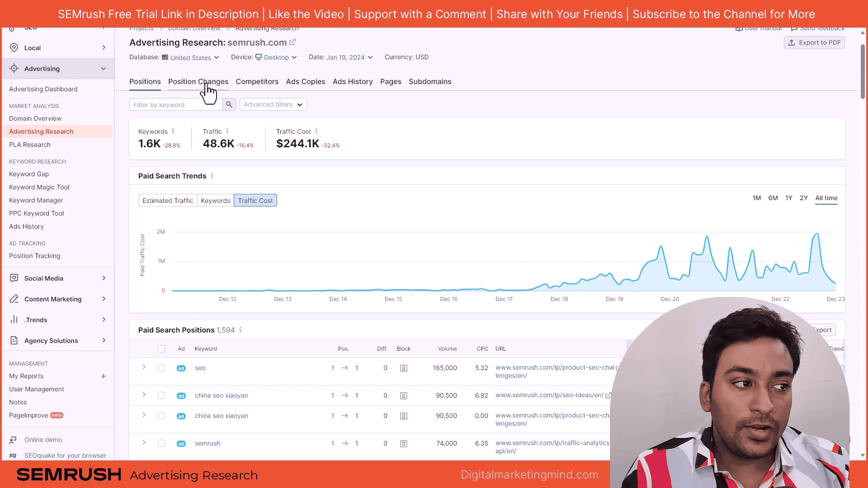
Task: Click the Filter by keyword input field
Action: pos(176,104)
